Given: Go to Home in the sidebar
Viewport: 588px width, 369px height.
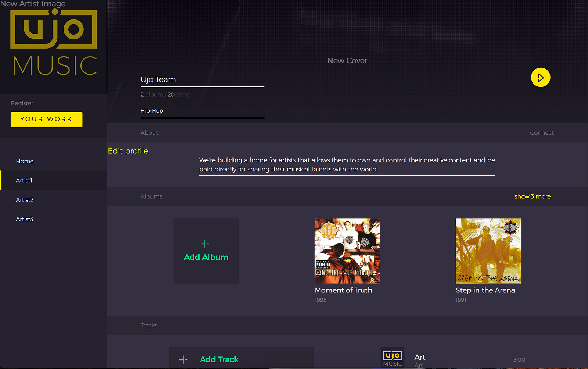Looking at the screenshot, I should [x=25, y=161].
